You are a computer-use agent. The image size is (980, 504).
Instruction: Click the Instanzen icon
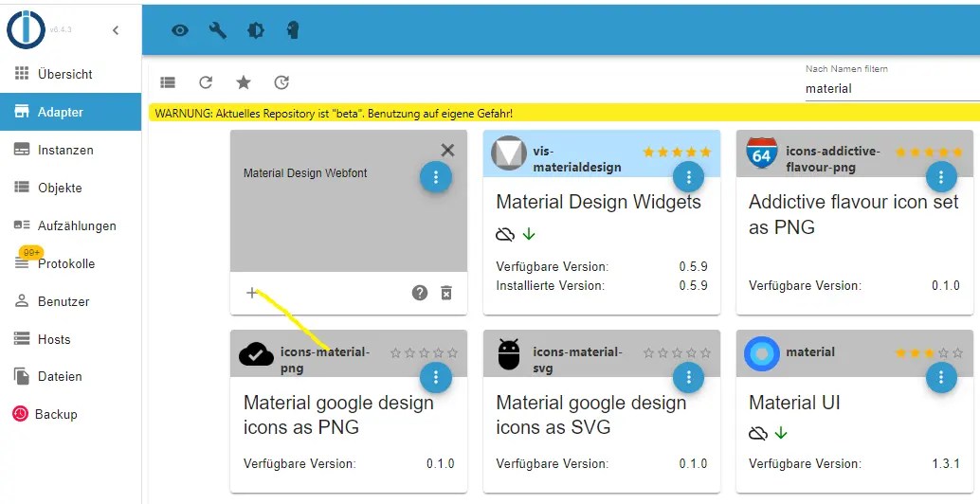click(x=22, y=150)
